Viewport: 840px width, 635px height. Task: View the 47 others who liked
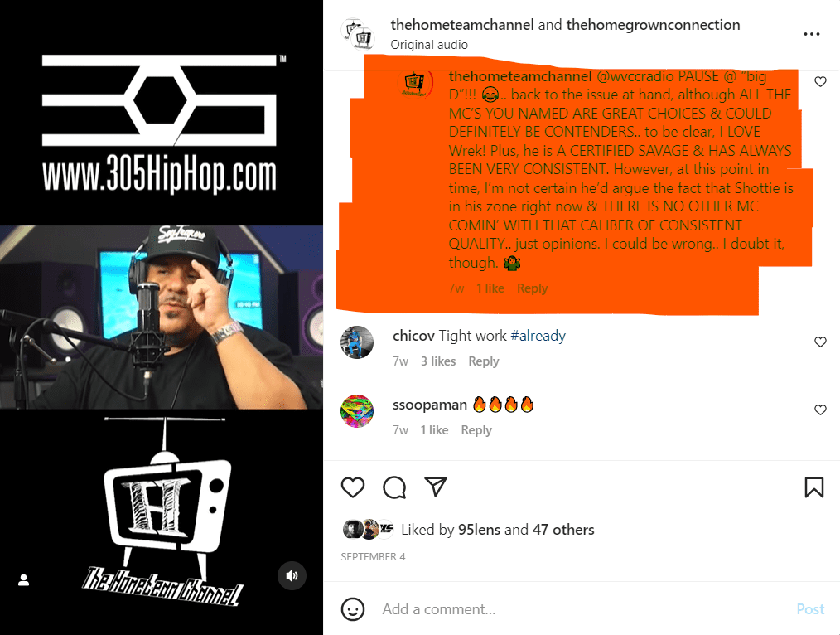(x=563, y=530)
